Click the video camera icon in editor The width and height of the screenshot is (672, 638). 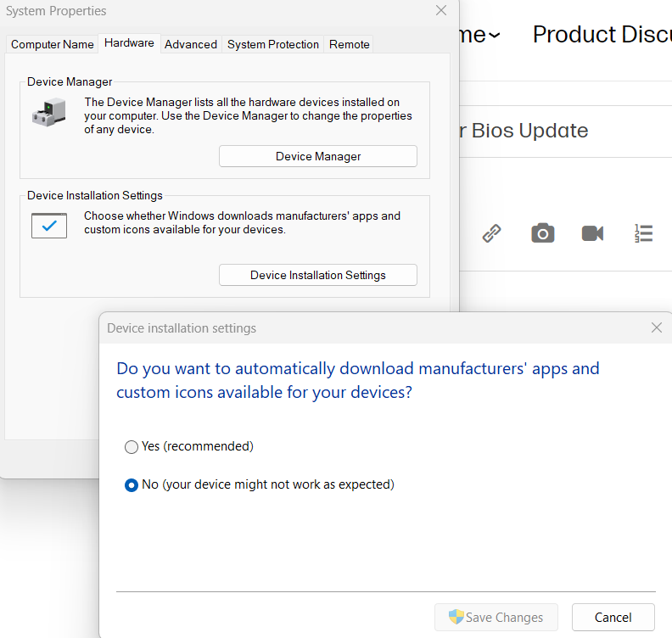(x=593, y=233)
